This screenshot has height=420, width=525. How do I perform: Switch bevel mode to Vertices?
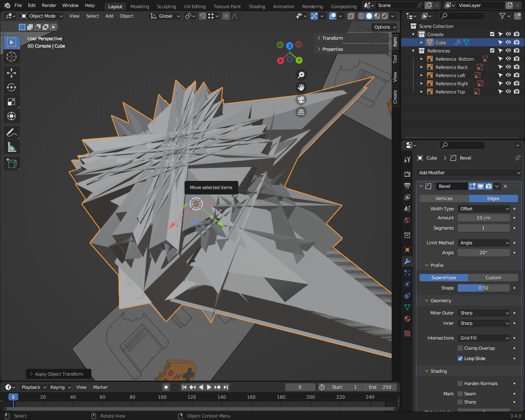[444, 199]
